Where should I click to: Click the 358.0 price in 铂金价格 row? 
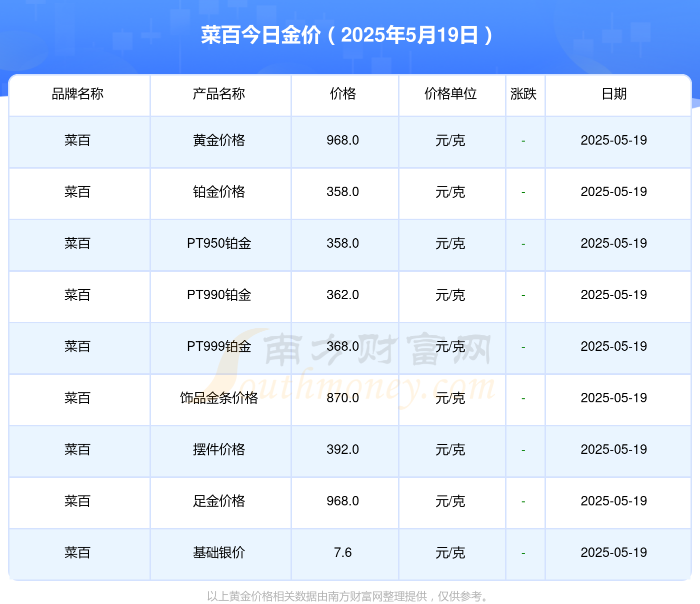(x=343, y=192)
